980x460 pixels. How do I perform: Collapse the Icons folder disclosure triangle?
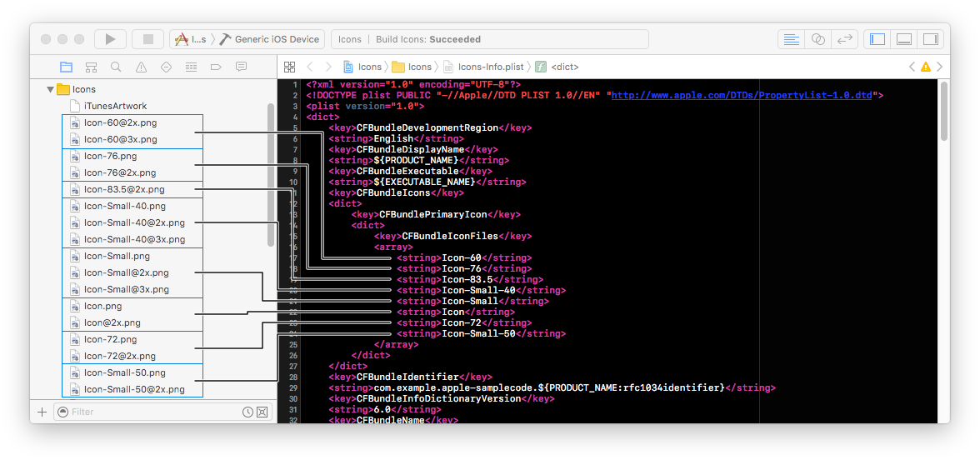[x=51, y=89]
